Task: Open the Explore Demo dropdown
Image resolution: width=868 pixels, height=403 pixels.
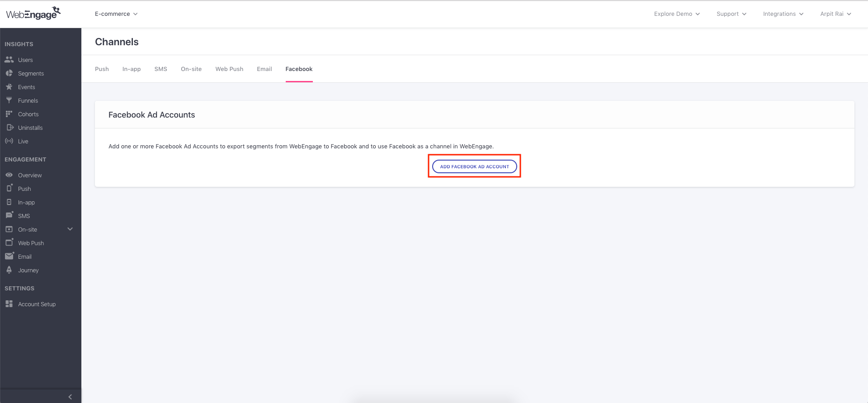Action: [677, 14]
